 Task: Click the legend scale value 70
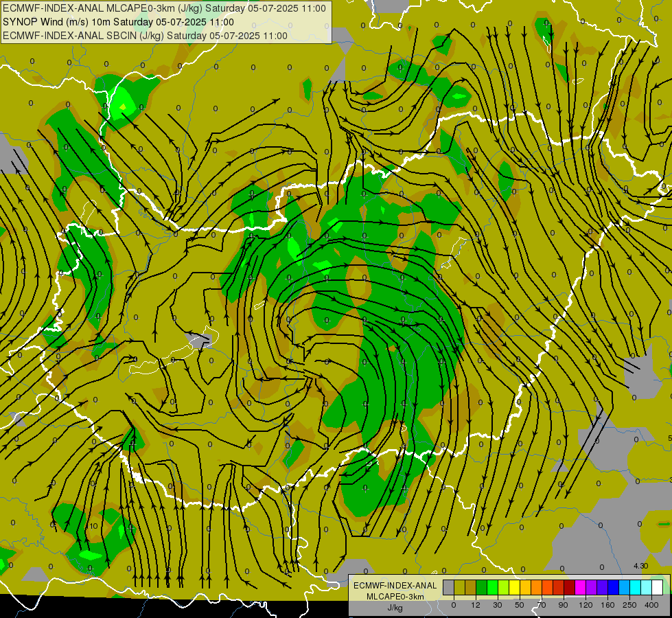coord(542,605)
